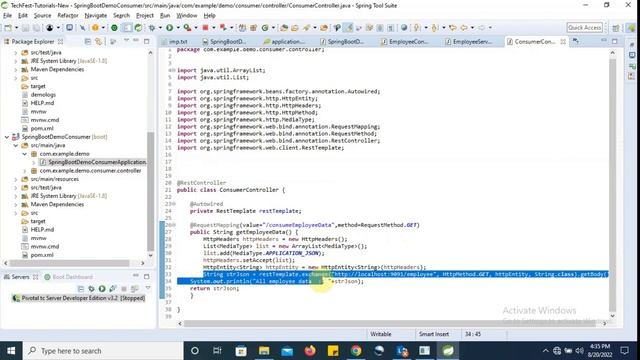640x360 pixels.
Task: Open the File menu
Action: coord(7,16)
